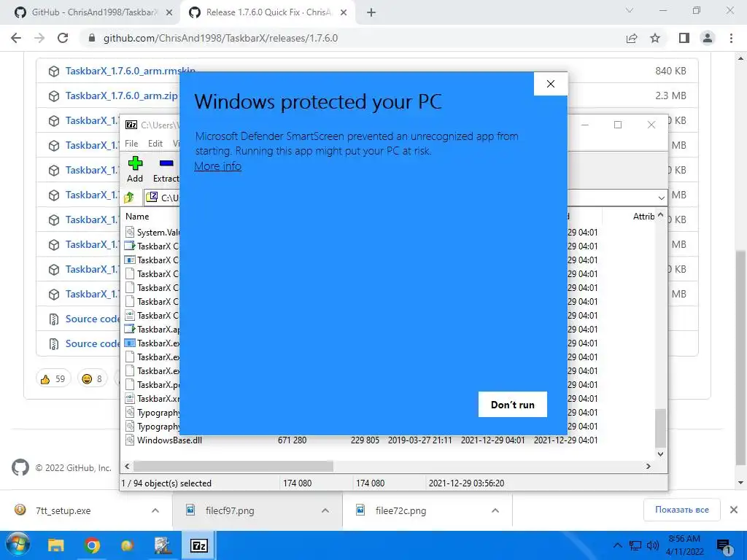
Task: Click the share page icon
Action: [632, 38]
